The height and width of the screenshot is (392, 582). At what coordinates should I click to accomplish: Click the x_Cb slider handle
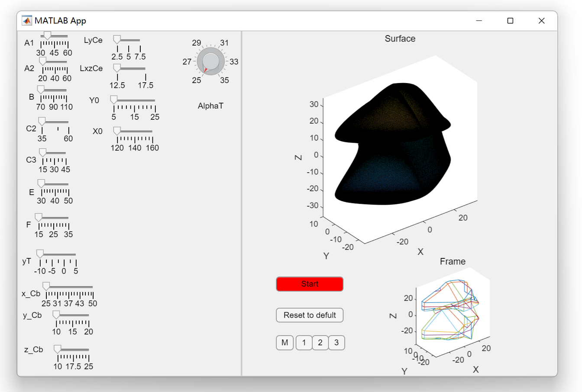tap(46, 286)
